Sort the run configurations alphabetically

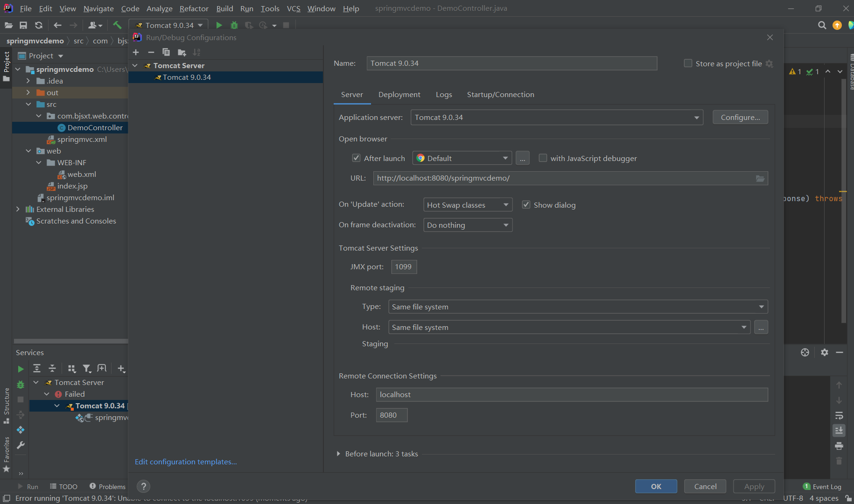click(x=196, y=52)
